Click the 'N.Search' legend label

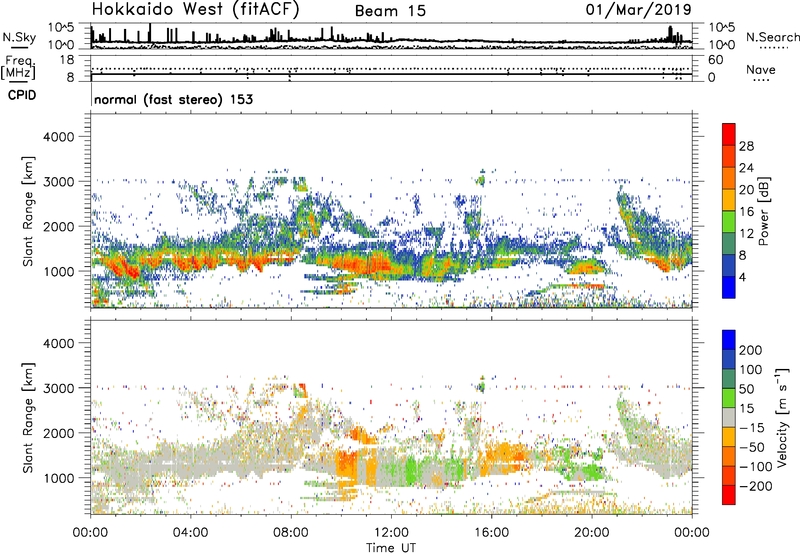[772, 37]
